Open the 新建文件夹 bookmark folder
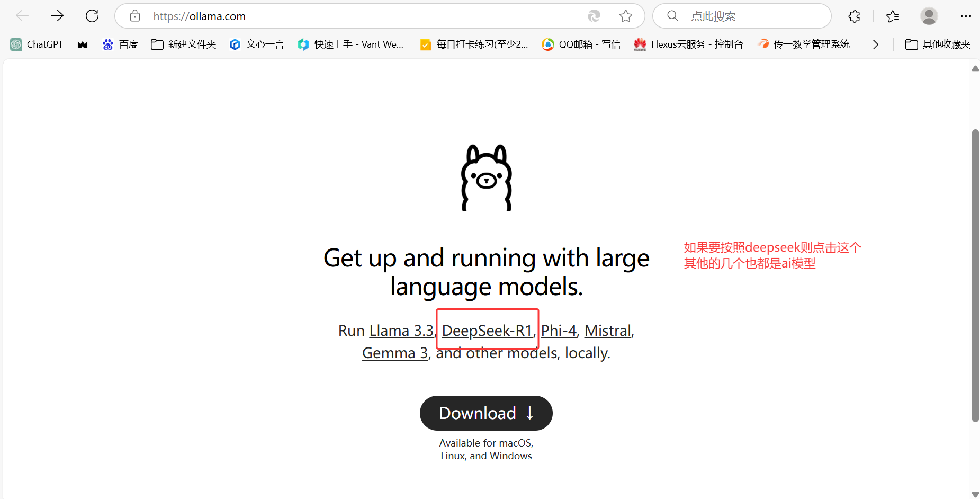Viewport: 980px width, 499px height. [x=184, y=44]
